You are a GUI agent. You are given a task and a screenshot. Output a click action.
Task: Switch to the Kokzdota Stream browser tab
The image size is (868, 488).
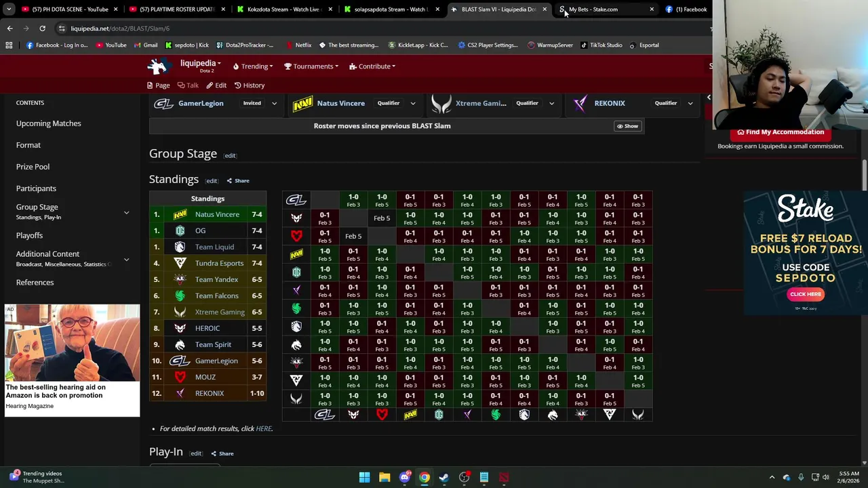[x=284, y=9]
